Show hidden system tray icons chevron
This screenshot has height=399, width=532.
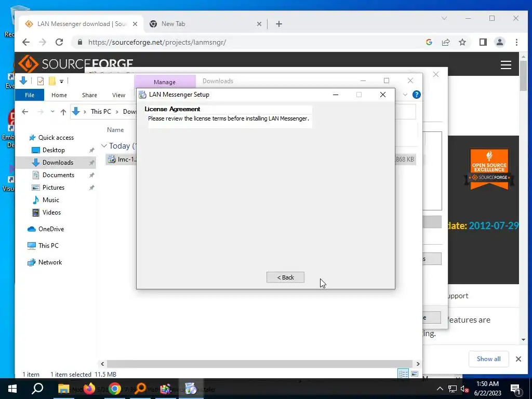pos(440,389)
